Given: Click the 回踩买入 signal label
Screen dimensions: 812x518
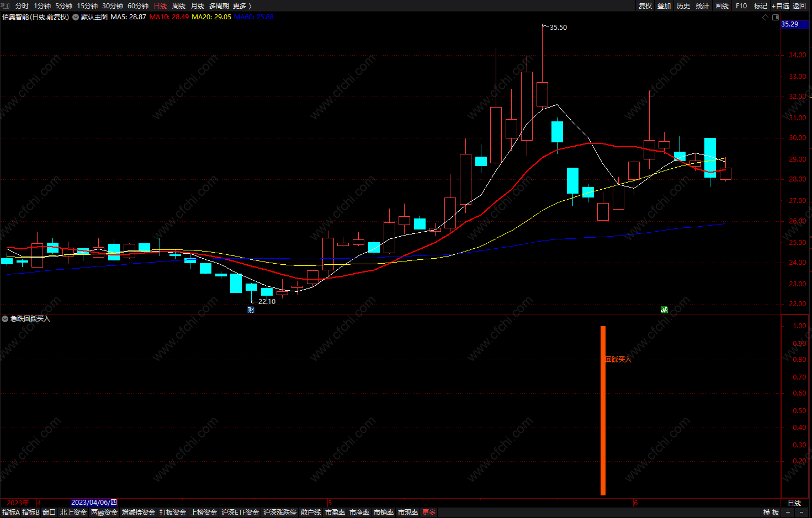Looking at the screenshot, I should point(618,360).
